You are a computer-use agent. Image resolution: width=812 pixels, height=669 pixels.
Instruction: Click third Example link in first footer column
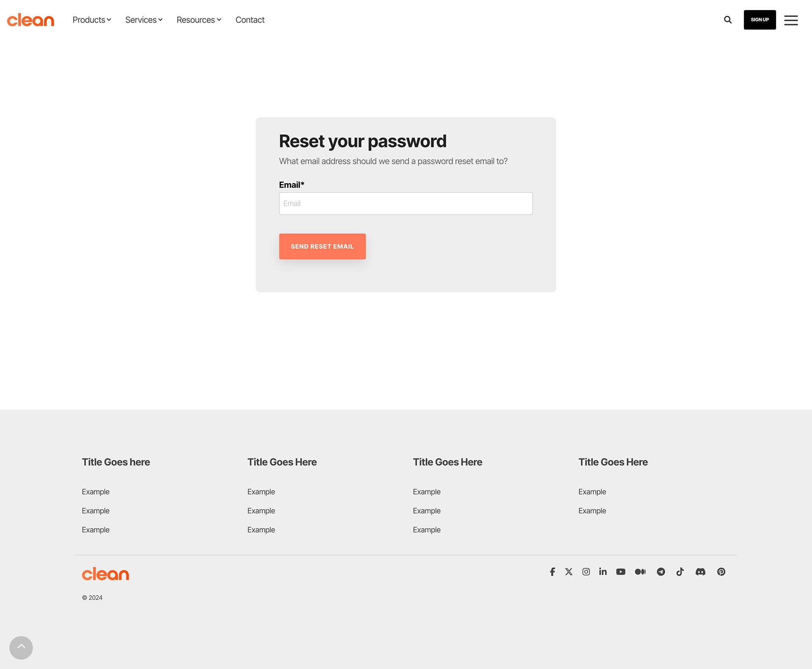point(96,530)
